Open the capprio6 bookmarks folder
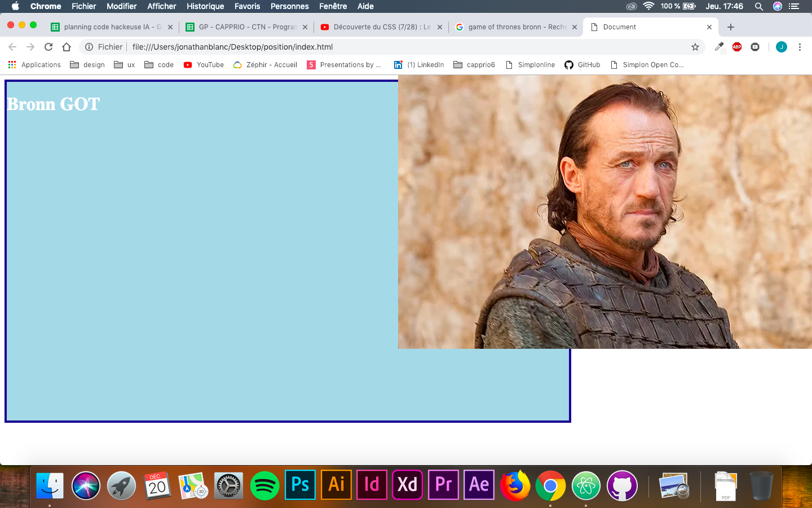 474,65
